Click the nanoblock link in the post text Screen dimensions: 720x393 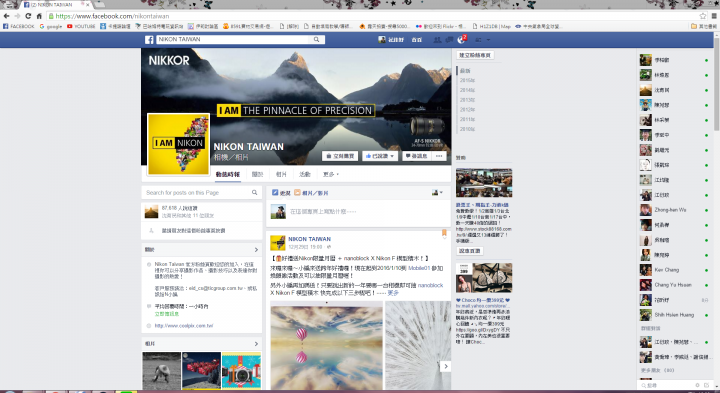(430, 285)
